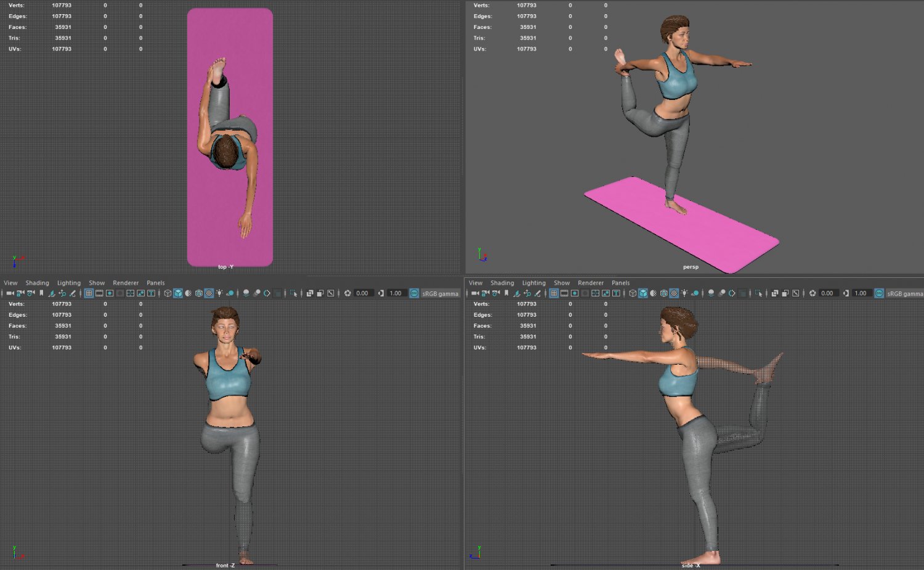924x570 pixels.
Task: Click Bookmarks icon in front panel toolbar
Action: point(41,293)
